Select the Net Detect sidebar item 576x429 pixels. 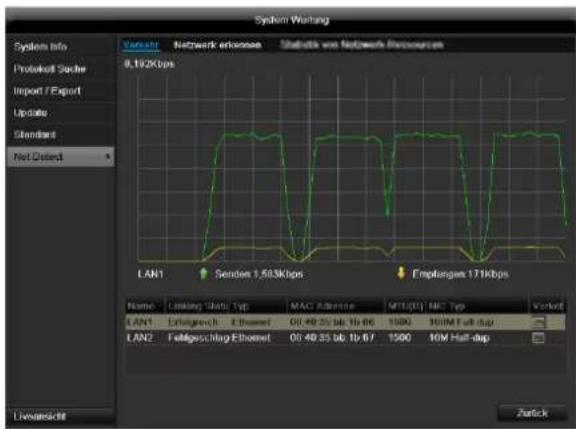click(x=60, y=157)
